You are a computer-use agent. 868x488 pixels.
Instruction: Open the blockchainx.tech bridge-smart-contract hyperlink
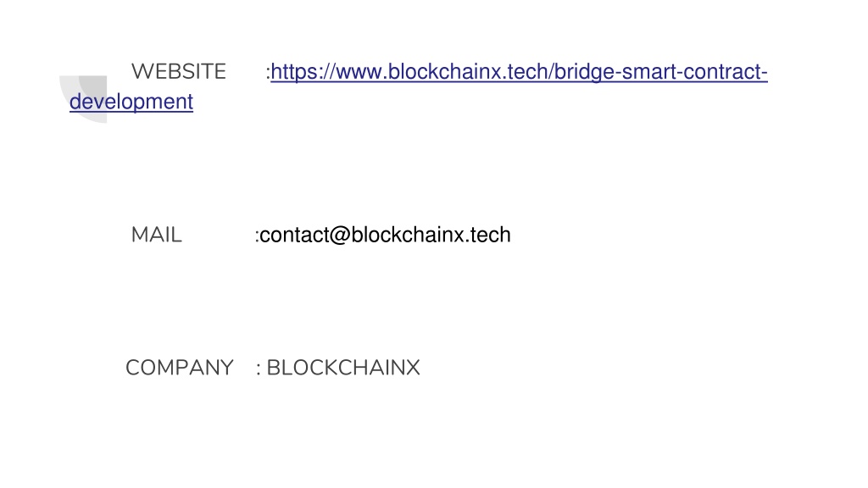[x=519, y=72]
